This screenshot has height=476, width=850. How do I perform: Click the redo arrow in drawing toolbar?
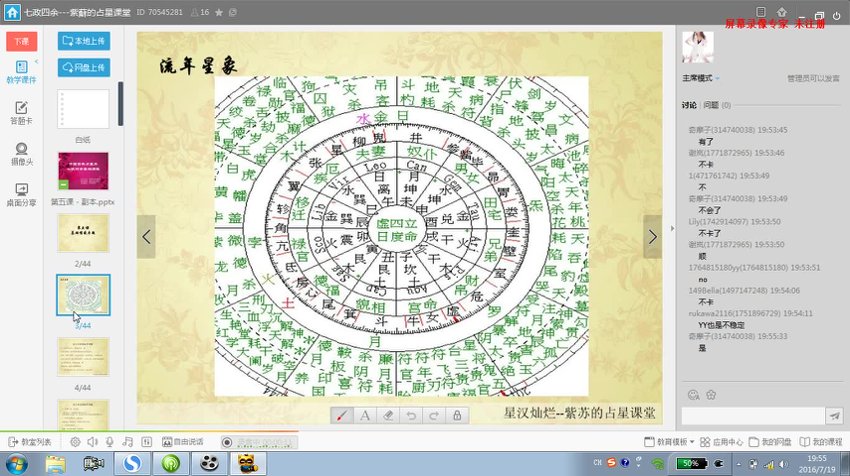(434, 416)
